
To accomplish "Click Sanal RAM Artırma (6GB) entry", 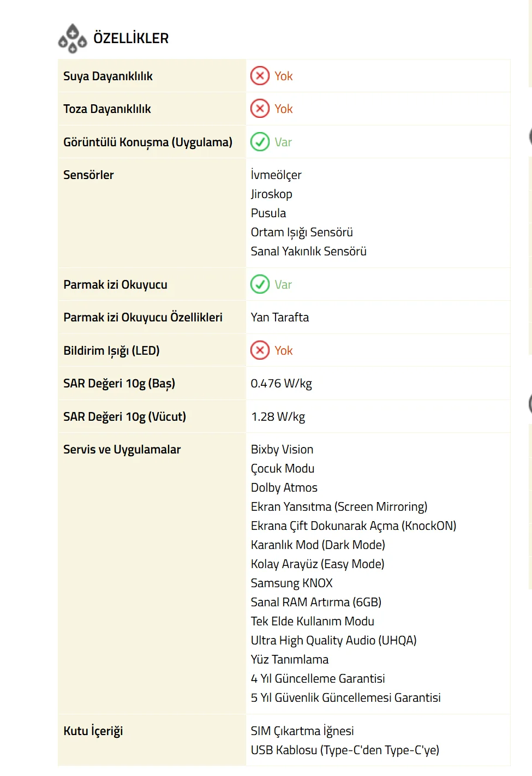I will pos(316,602).
